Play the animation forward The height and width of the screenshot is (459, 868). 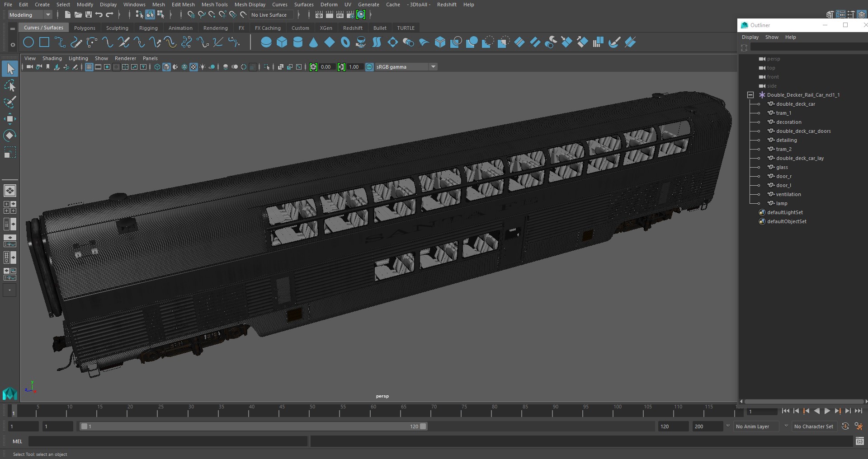click(827, 411)
